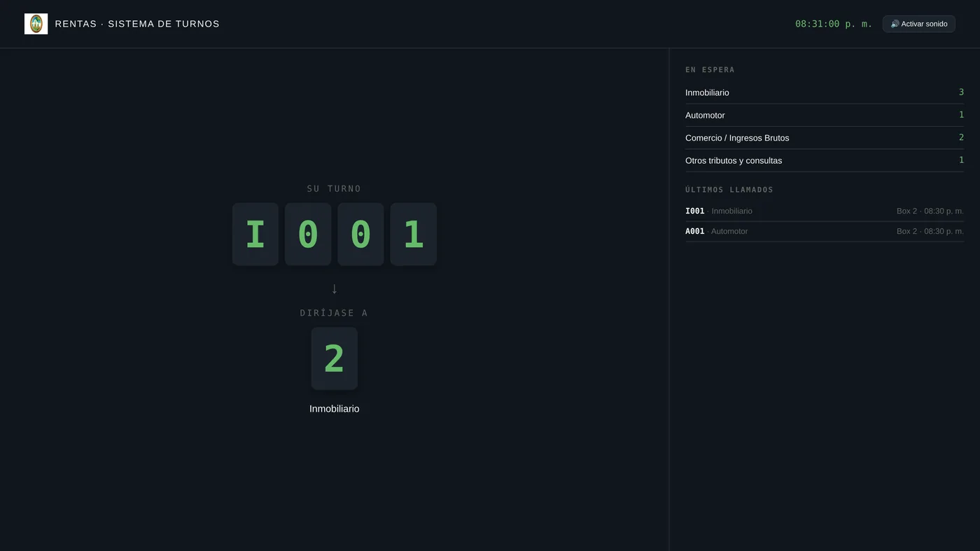Image resolution: width=980 pixels, height=551 pixels.
Task: Click the waiting count 2 for Comercio
Action: (x=961, y=138)
